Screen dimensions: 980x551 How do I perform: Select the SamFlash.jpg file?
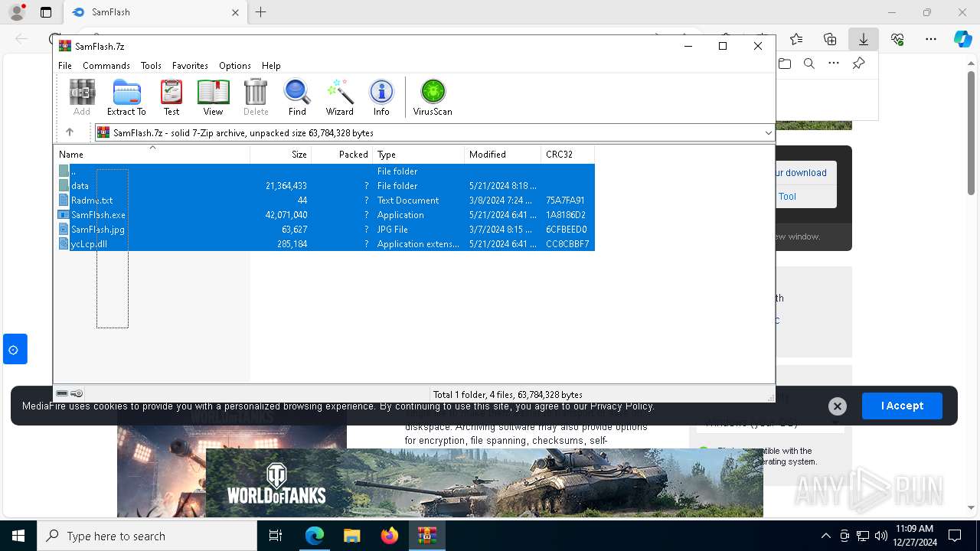pos(325,230)
